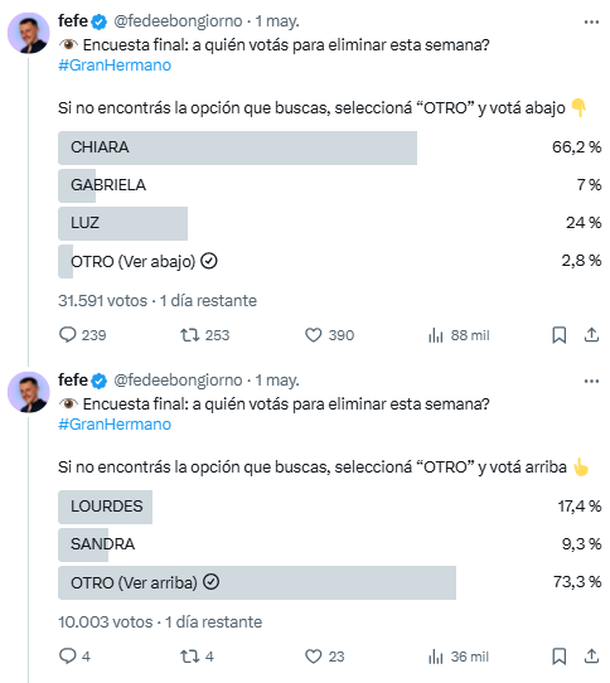
Task: Open fefe's profile picture on first tweet
Action: coord(29,33)
